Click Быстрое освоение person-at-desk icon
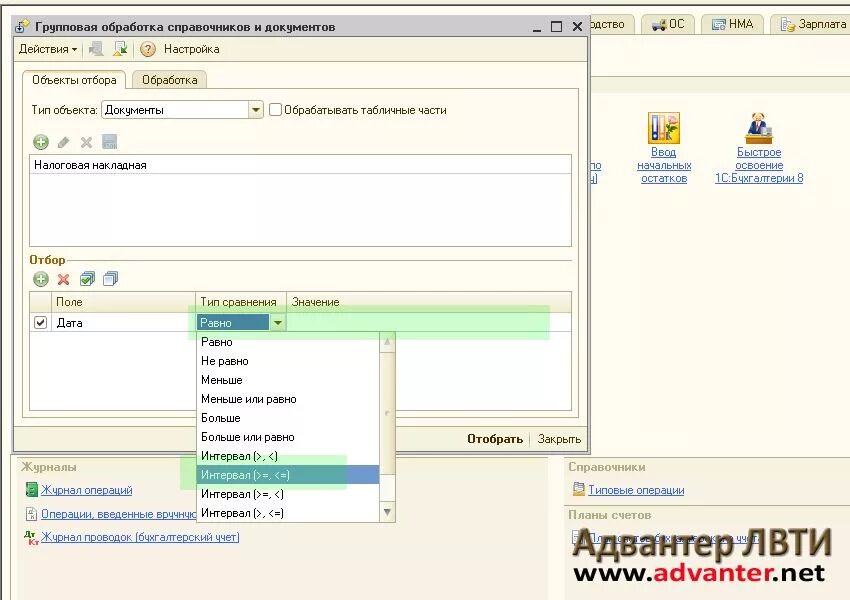This screenshot has height=600, width=850. [x=758, y=128]
